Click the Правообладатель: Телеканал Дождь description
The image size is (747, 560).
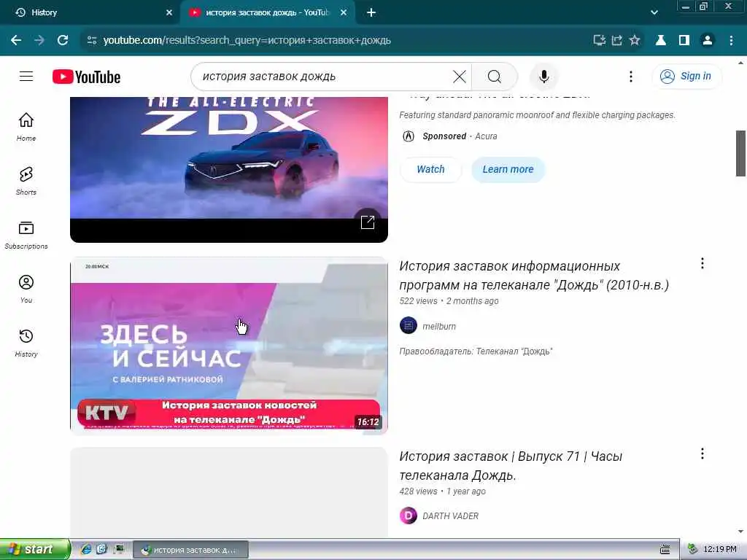[x=476, y=351]
